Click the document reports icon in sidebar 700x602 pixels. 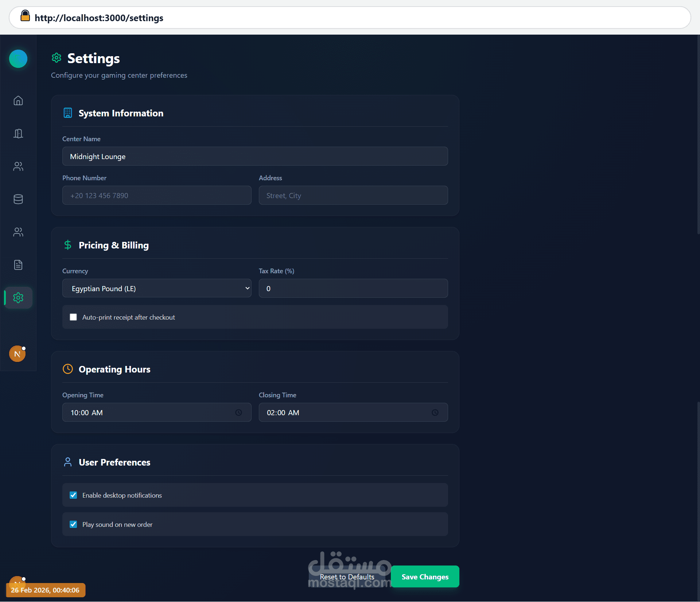click(x=18, y=265)
